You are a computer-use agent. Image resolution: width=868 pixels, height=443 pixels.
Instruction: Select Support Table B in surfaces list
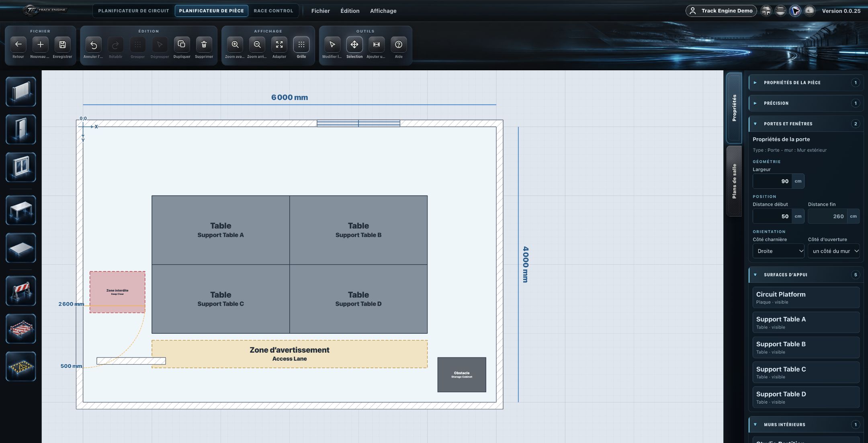[806, 347]
